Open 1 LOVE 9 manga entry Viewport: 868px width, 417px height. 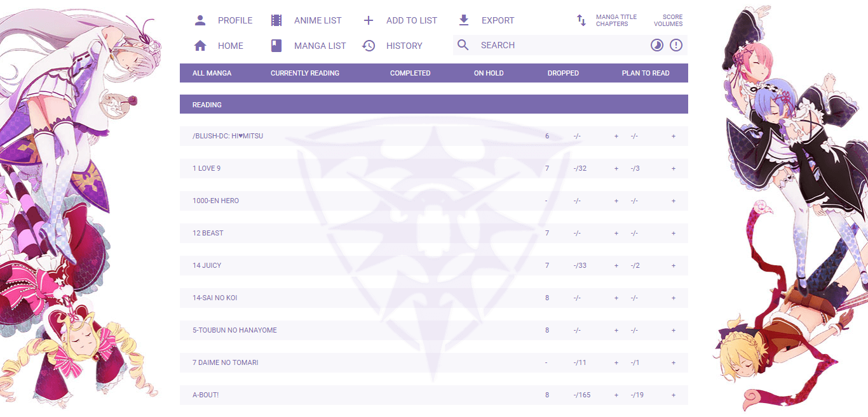click(x=207, y=168)
